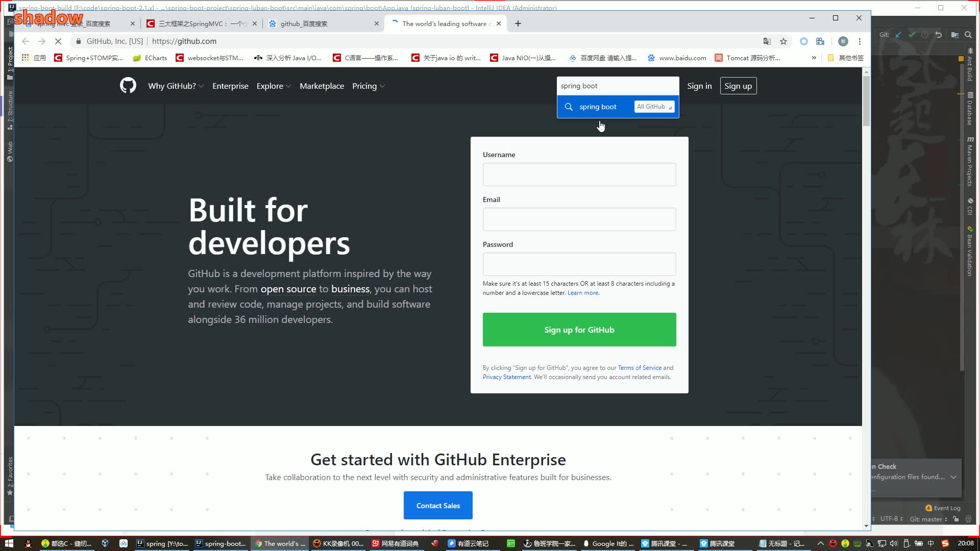Image resolution: width=980 pixels, height=551 pixels.
Task: Expand the Explore dropdown
Action: (274, 86)
